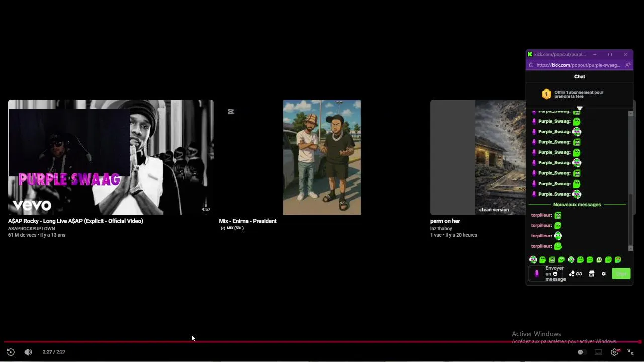Click Offrir 1 abonnement gift banner

(579, 94)
